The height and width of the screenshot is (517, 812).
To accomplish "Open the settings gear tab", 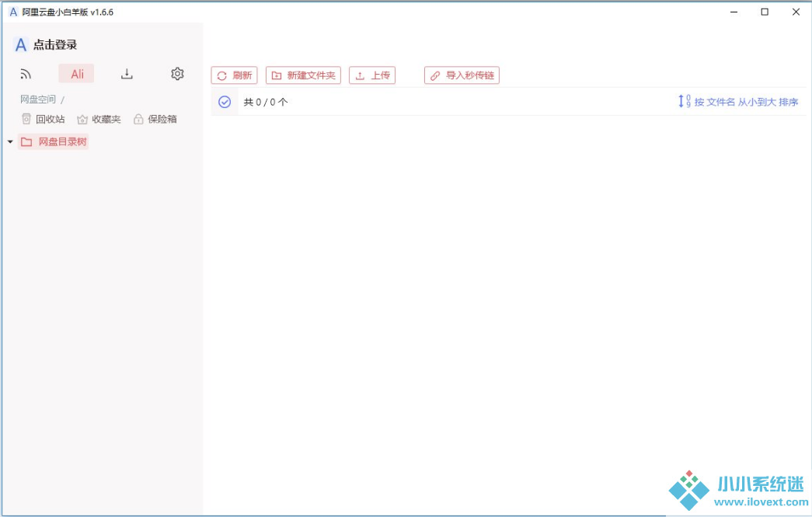I will [x=177, y=74].
